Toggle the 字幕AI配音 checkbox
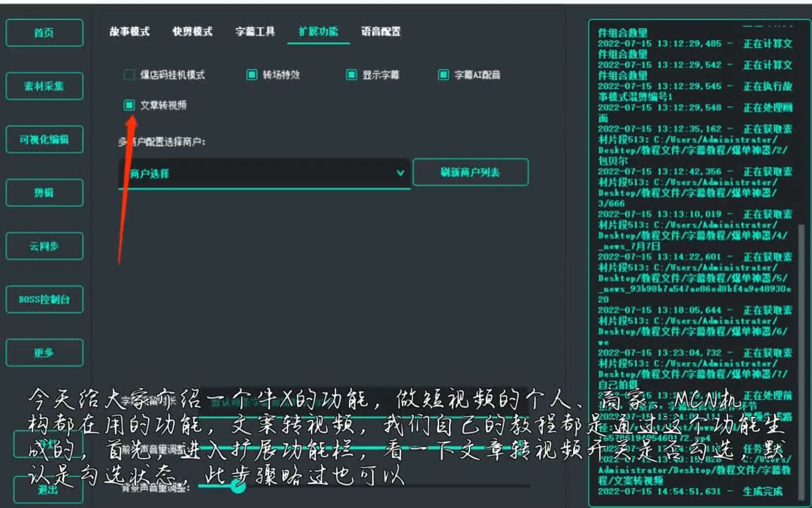 pyautogui.click(x=444, y=75)
